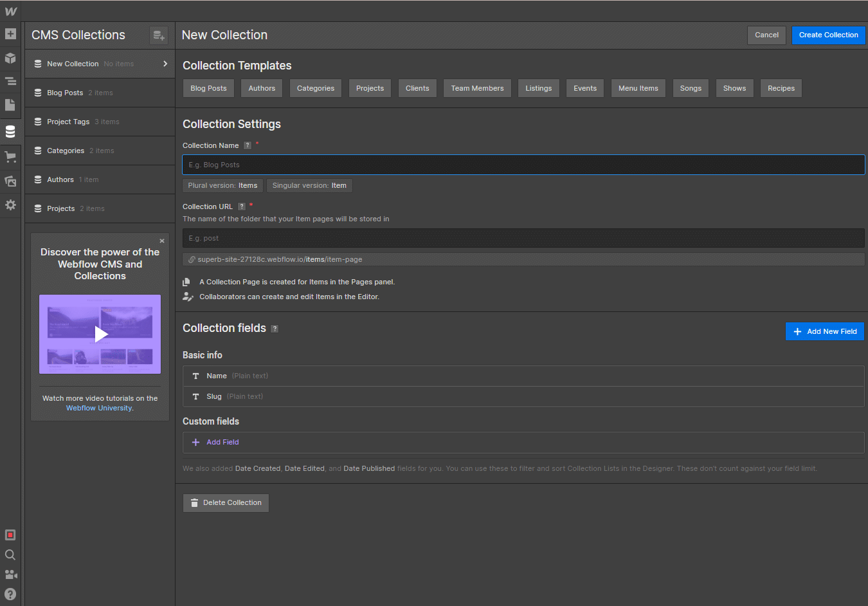Viewport: 868px width, 606px height.
Task: Open the Webflow logo menu
Action: tap(10, 11)
